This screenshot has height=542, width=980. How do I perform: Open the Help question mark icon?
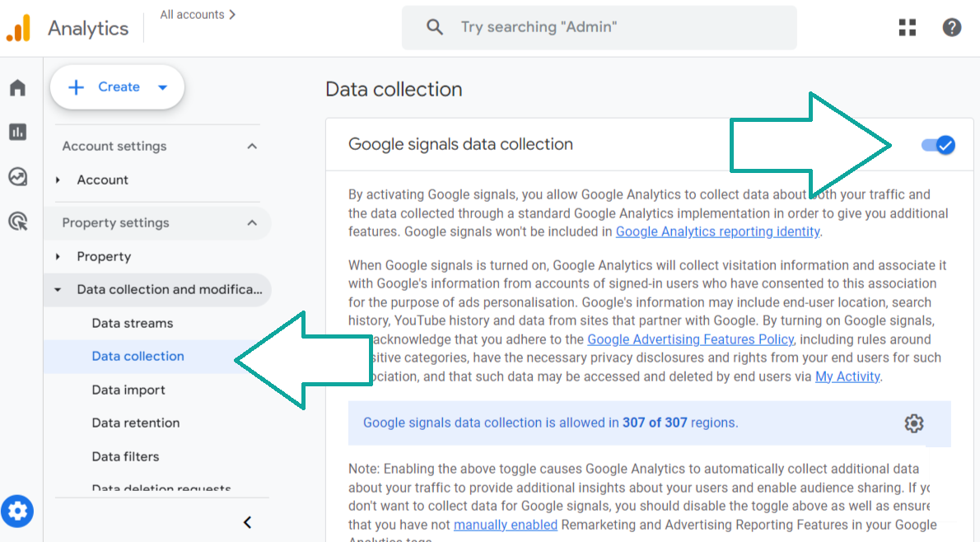(x=952, y=27)
